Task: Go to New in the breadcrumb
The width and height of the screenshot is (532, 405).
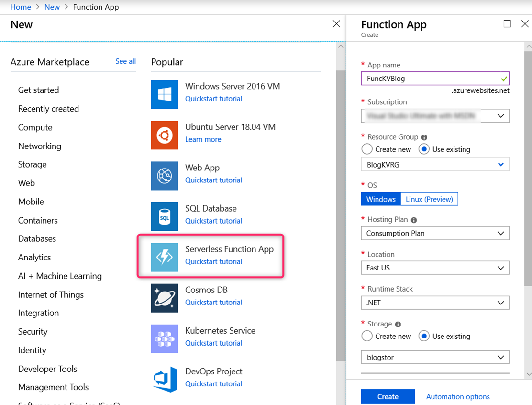Action: tap(52, 7)
